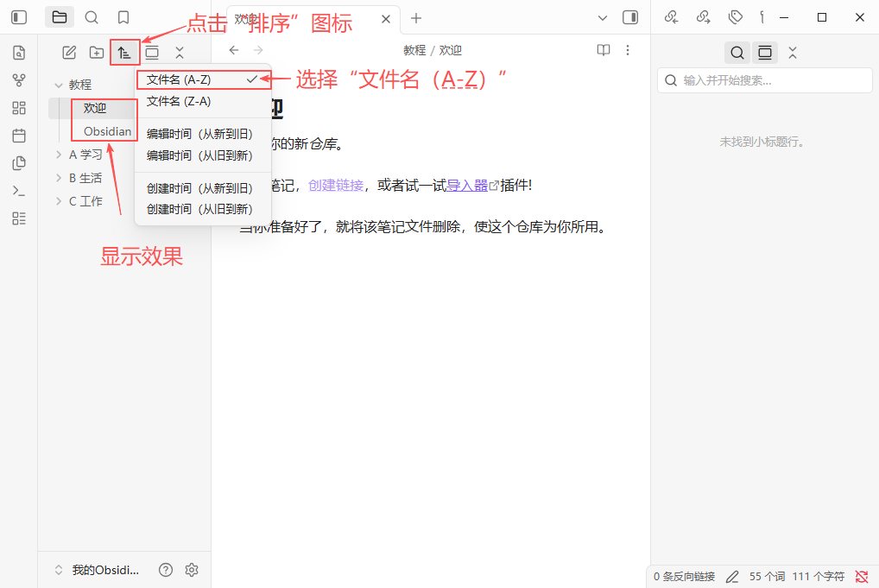Open graph view ribbon icon

[19, 80]
